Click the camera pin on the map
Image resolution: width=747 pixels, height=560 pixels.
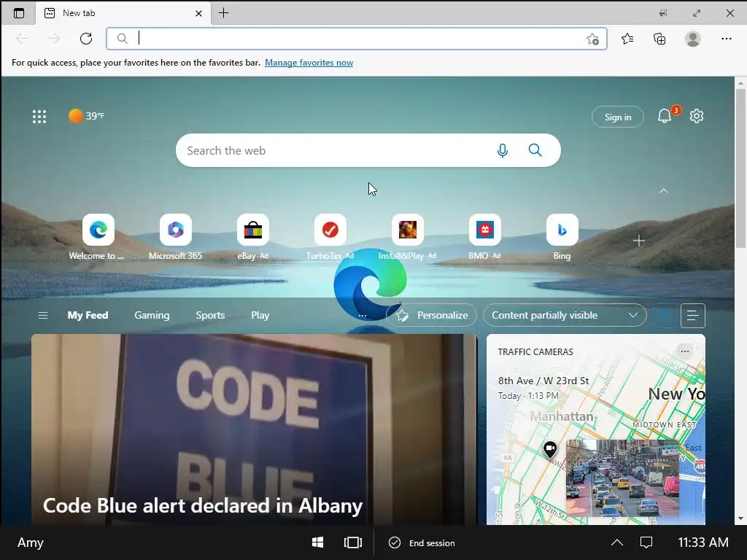pyautogui.click(x=550, y=449)
